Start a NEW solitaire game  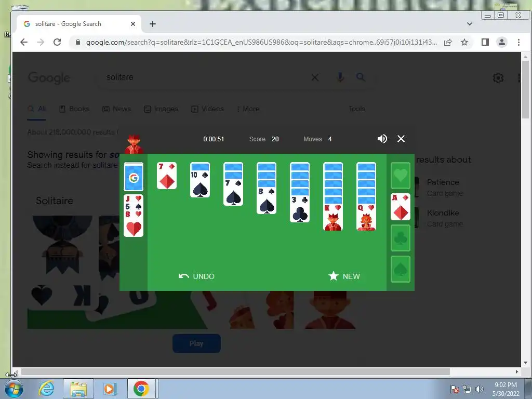344,276
